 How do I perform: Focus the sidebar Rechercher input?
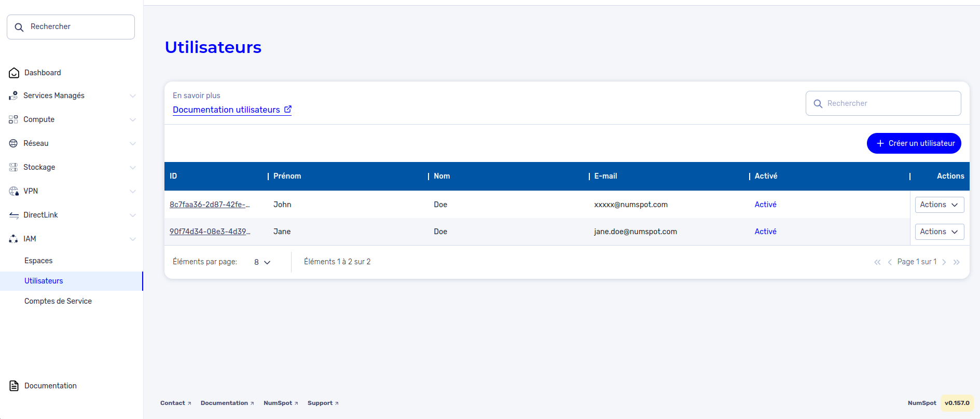(71, 27)
